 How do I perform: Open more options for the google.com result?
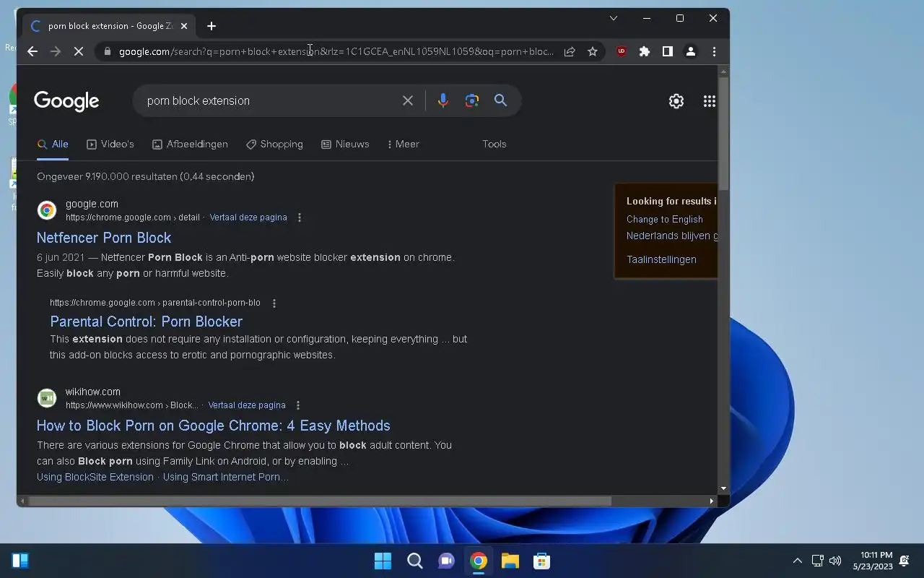point(300,217)
